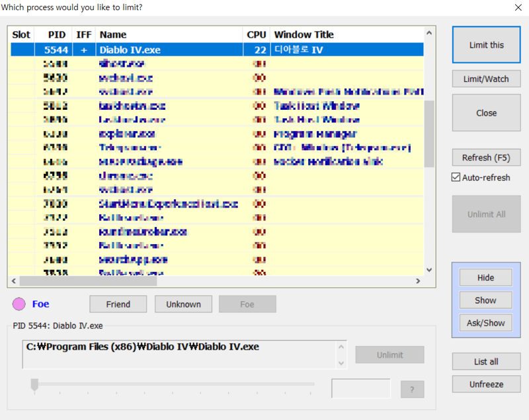529x420 pixels.
Task: Mark process as Unknown
Action: (x=184, y=304)
